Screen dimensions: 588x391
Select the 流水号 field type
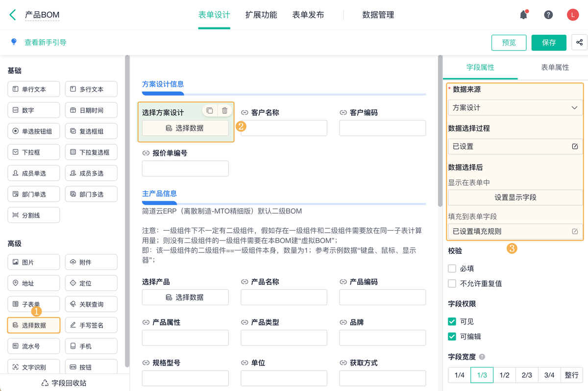point(33,346)
